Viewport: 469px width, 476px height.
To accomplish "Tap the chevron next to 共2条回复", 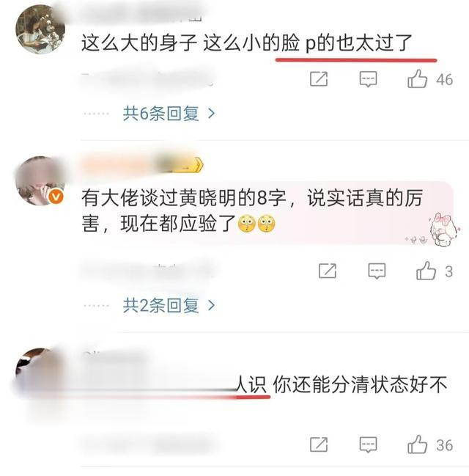I will 212,305.
